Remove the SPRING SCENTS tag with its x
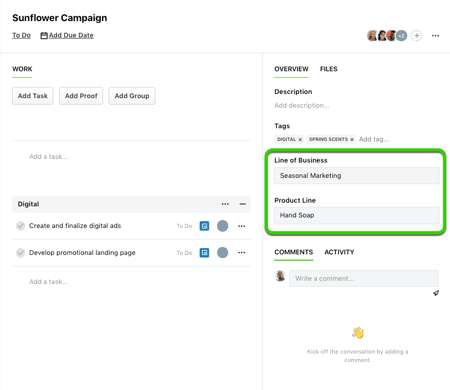The height and width of the screenshot is (390, 450). pyautogui.click(x=352, y=139)
